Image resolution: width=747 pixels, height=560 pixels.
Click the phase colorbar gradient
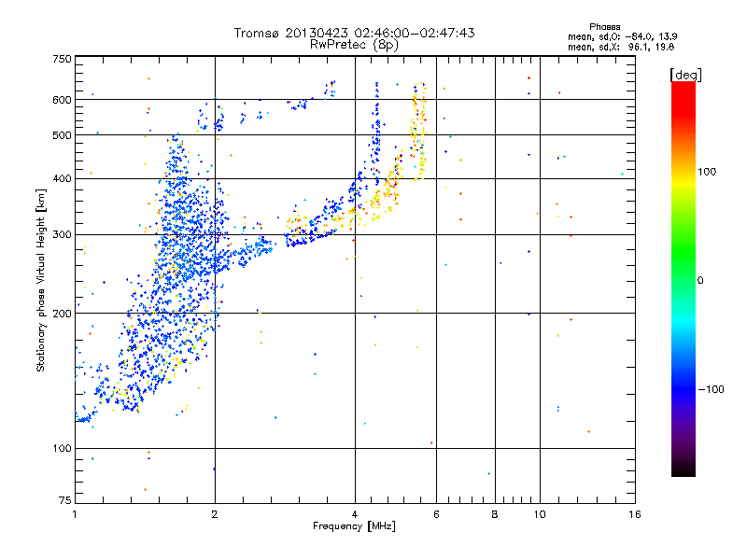pos(684,278)
